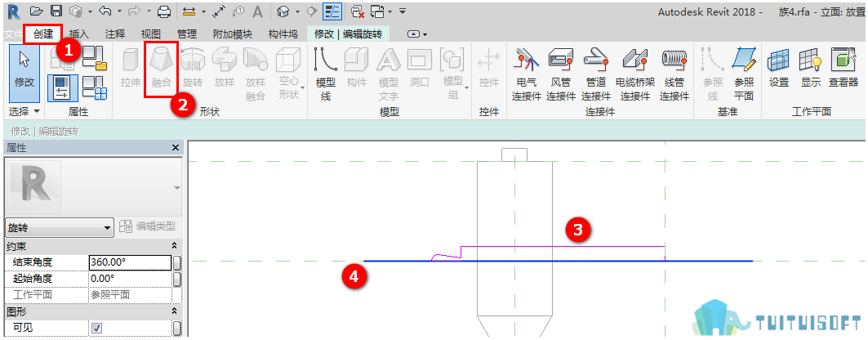The width and height of the screenshot is (868, 340).
Task: Open the 构件坞 ribbon tab
Action: click(283, 34)
